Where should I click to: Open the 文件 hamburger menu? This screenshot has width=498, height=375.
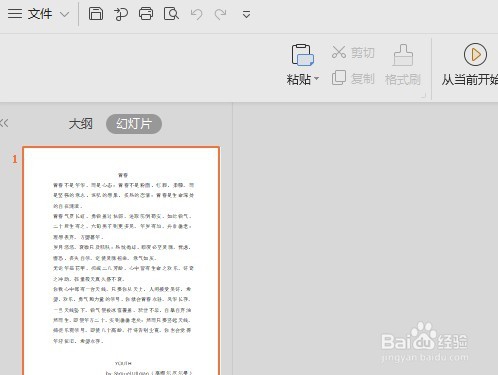pyautogui.click(x=30, y=14)
